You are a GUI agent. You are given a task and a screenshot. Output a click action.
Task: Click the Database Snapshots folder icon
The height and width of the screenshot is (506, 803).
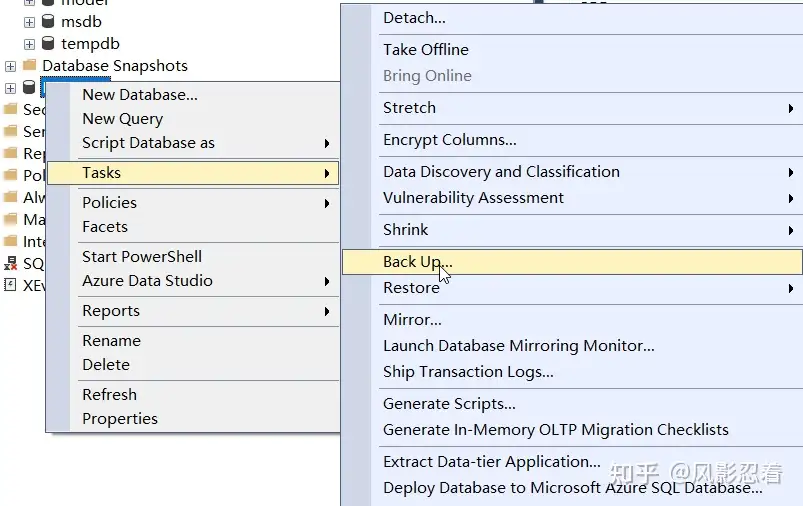click(x=29, y=66)
